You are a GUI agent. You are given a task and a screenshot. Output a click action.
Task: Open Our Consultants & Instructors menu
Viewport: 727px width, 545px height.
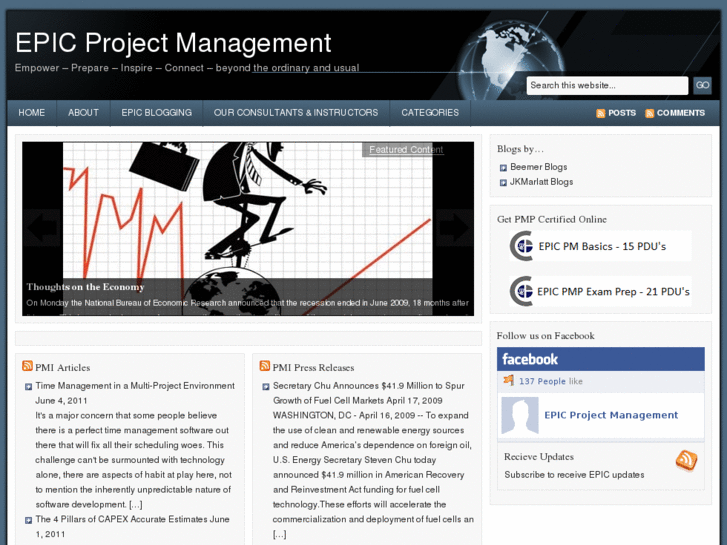coord(296,113)
